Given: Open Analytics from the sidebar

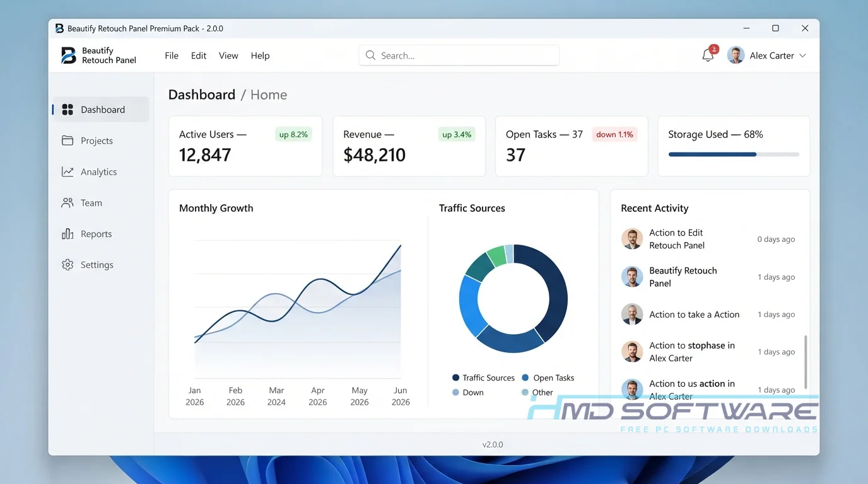Looking at the screenshot, I should tap(101, 171).
